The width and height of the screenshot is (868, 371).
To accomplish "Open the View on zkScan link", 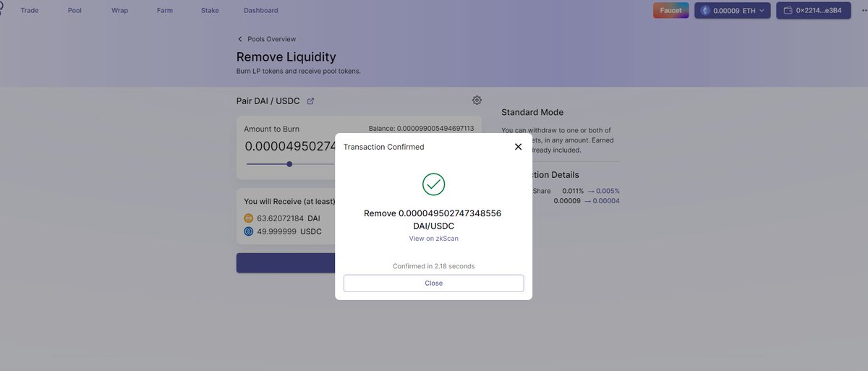I will [433, 239].
